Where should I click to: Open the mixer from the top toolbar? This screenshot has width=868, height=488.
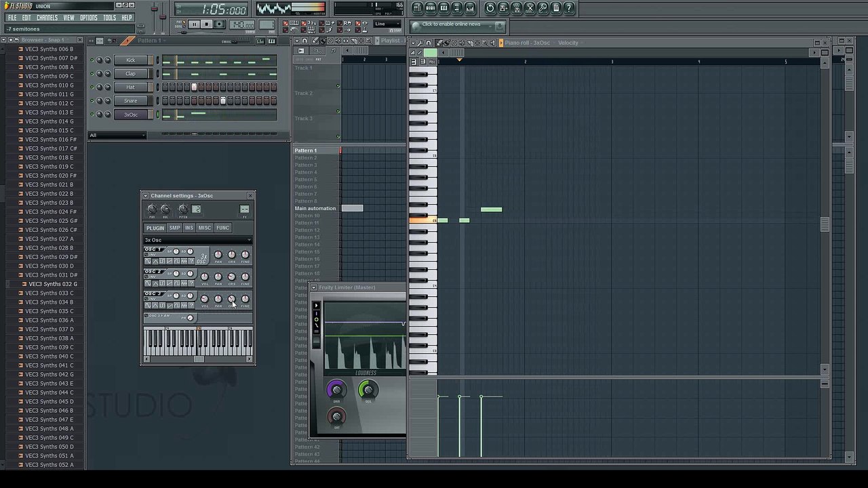[470, 8]
